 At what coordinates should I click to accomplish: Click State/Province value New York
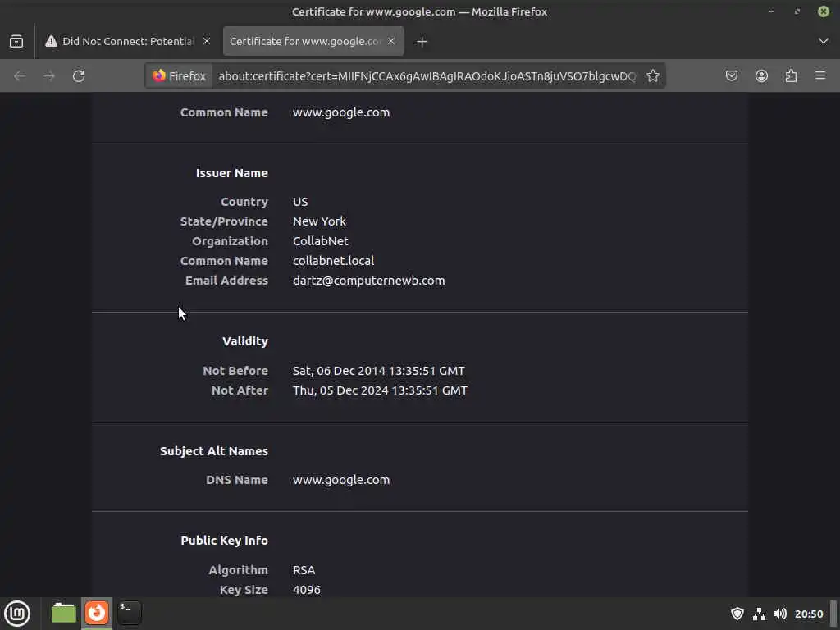tap(319, 221)
